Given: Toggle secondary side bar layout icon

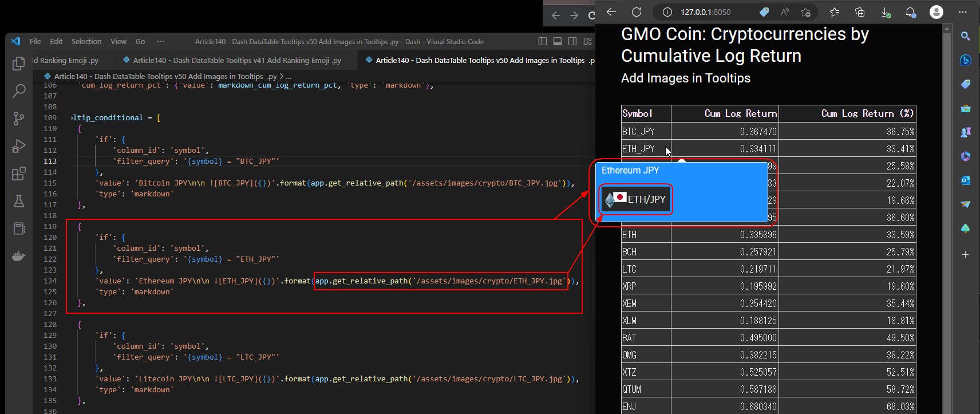Looking at the screenshot, I should [x=572, y=41].
